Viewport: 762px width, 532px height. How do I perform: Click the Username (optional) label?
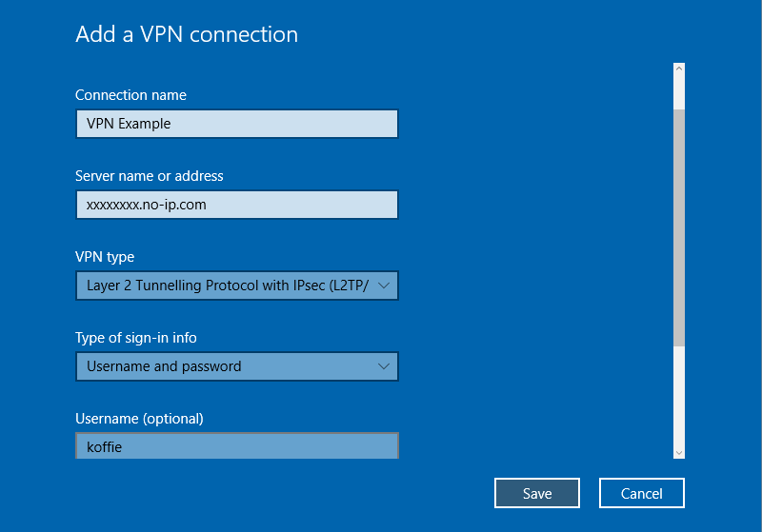click(x=139, y=419)
